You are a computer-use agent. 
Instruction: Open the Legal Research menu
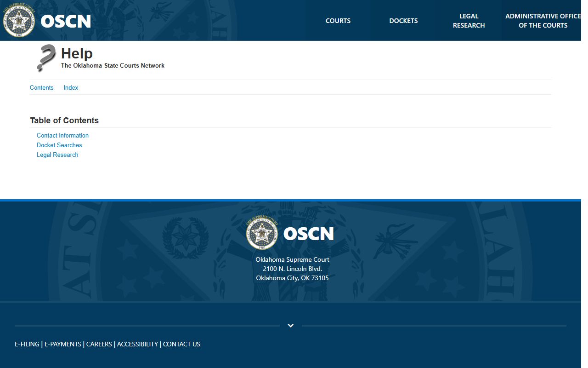coord(469,21)
